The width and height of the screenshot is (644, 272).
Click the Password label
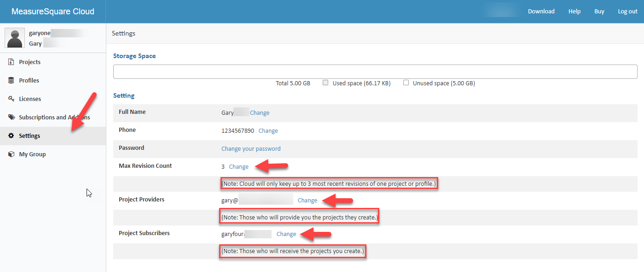132,148
